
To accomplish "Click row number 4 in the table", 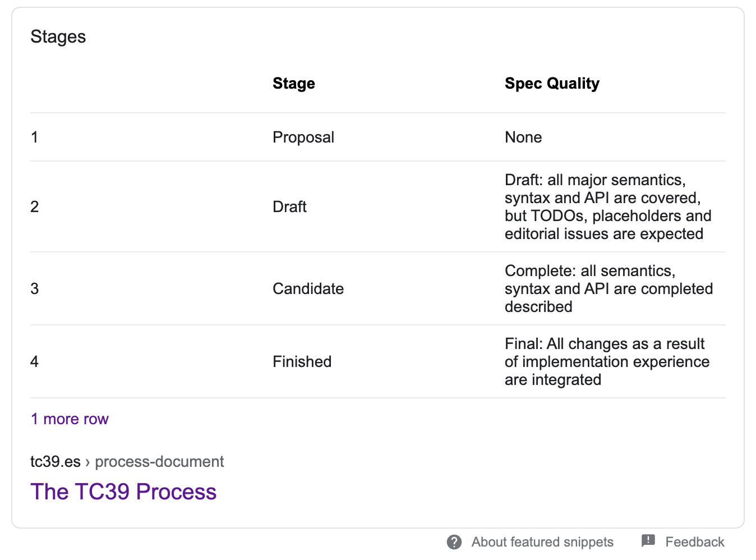I will point(35,362).
